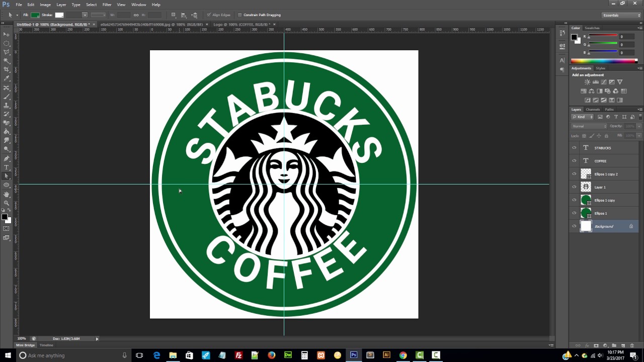Toggle the Align Edges checkbox
This screenshot has width=644, height=362.
[209, 15]
